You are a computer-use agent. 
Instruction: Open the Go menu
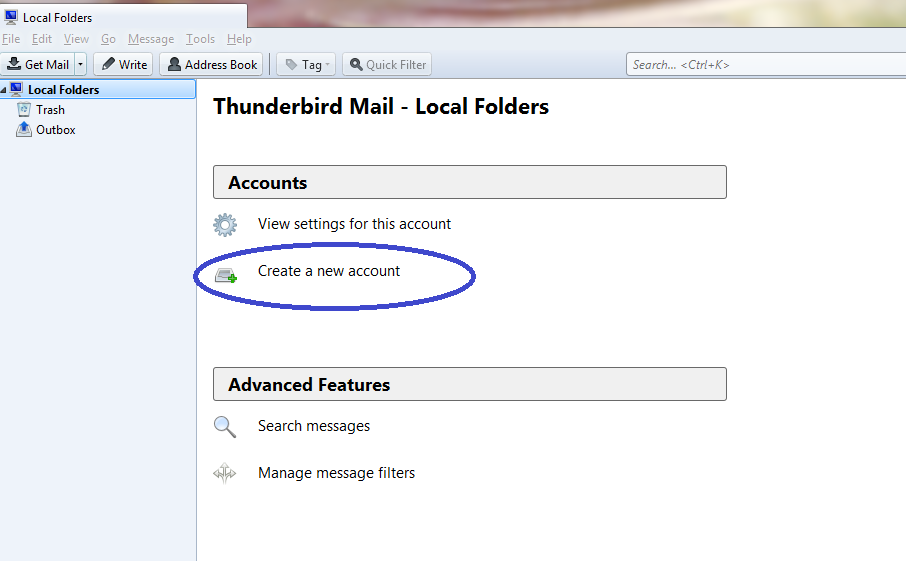click(x=108, y=39)
